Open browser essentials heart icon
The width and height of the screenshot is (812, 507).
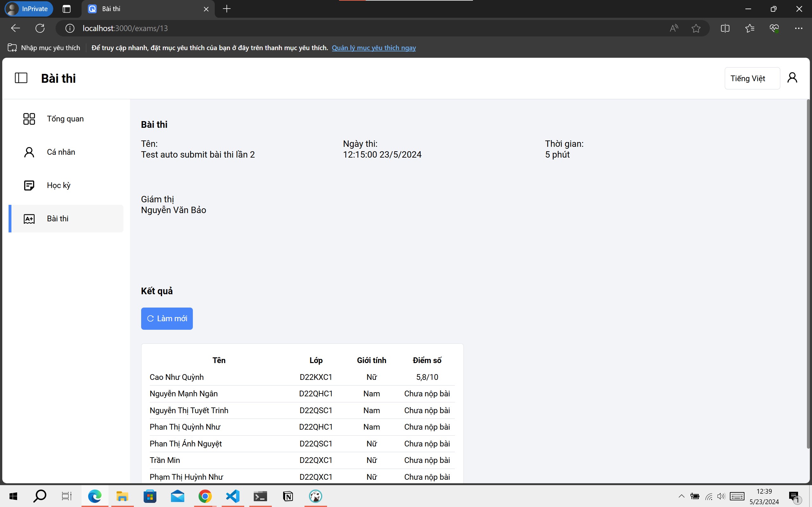tap(774, 29)
